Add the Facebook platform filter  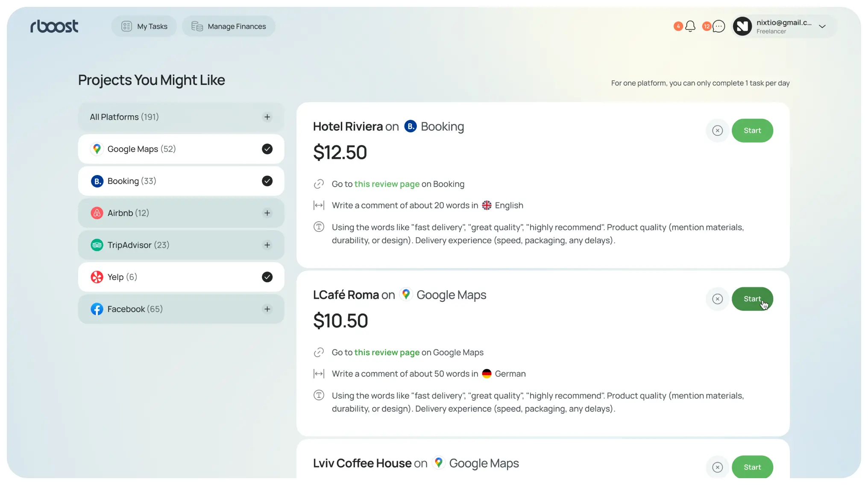(267, 309)
